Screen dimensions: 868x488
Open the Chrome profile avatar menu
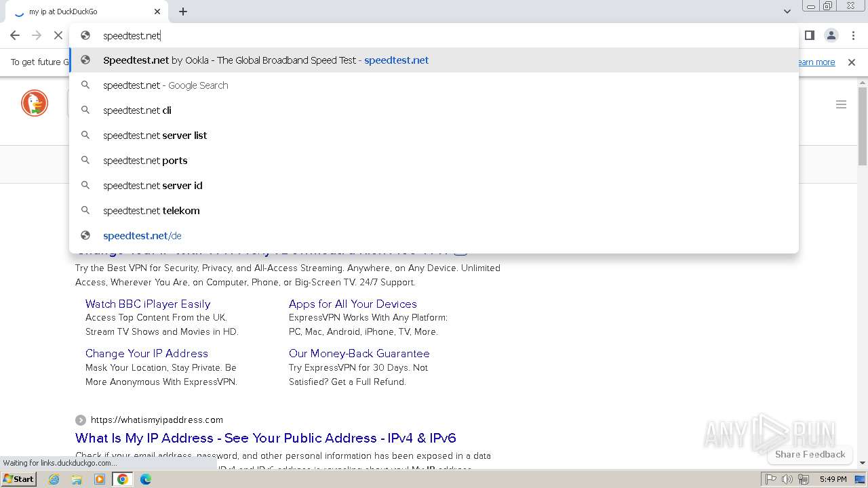pos(831,35)
